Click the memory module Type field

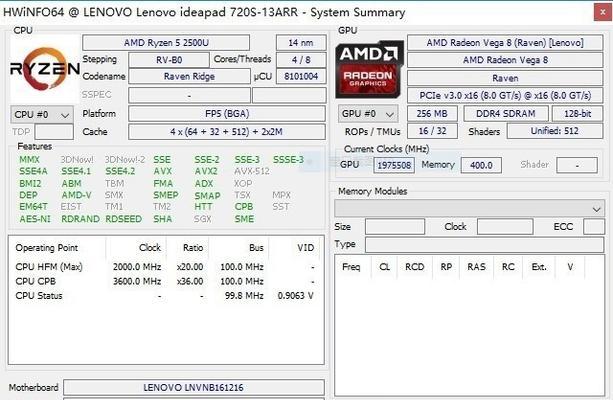tap(485, 245)
